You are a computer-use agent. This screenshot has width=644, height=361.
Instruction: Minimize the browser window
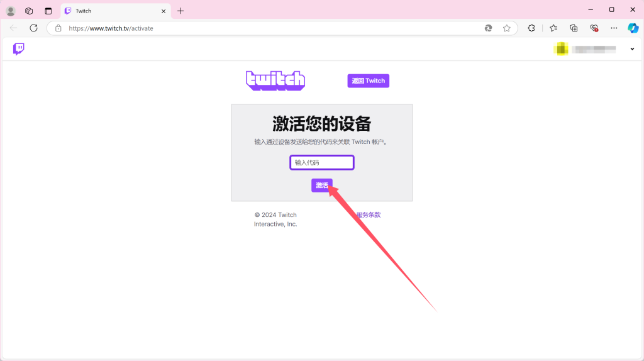pyautogui.click(x=591, y=9)
